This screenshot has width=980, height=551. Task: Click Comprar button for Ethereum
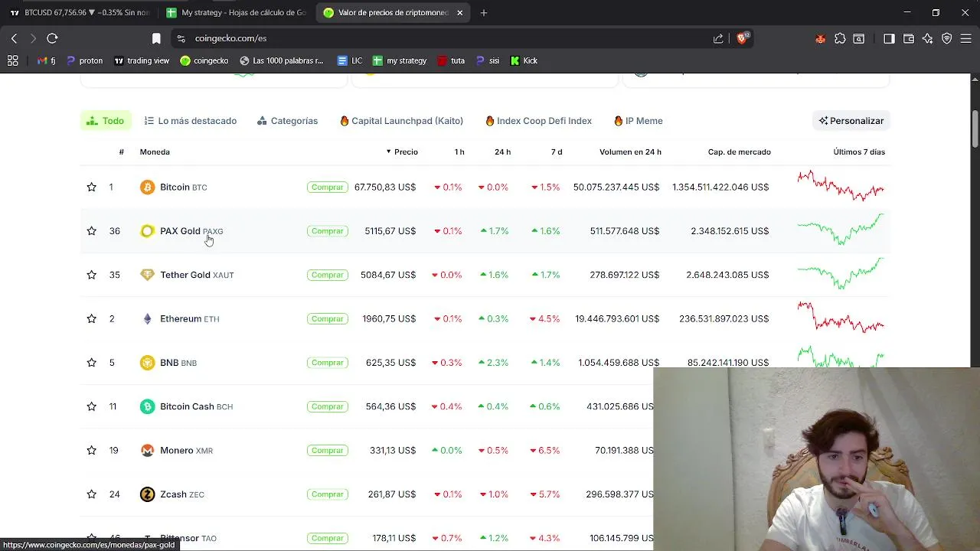[327, 318]
